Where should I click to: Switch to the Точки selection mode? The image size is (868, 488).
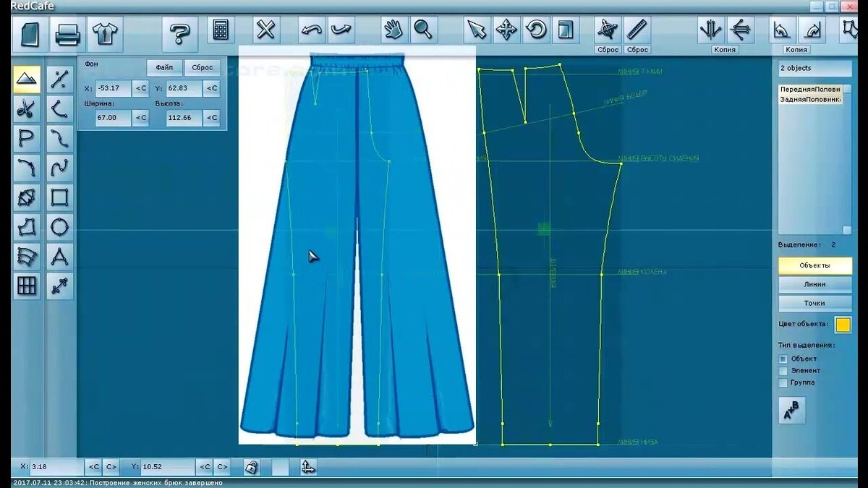[815, 303]
